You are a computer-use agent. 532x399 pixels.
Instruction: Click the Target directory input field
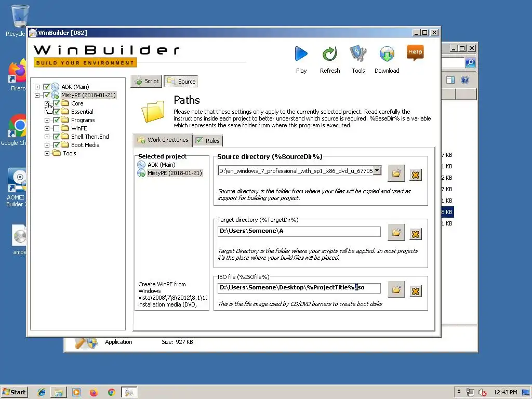(x=299, y=231)
